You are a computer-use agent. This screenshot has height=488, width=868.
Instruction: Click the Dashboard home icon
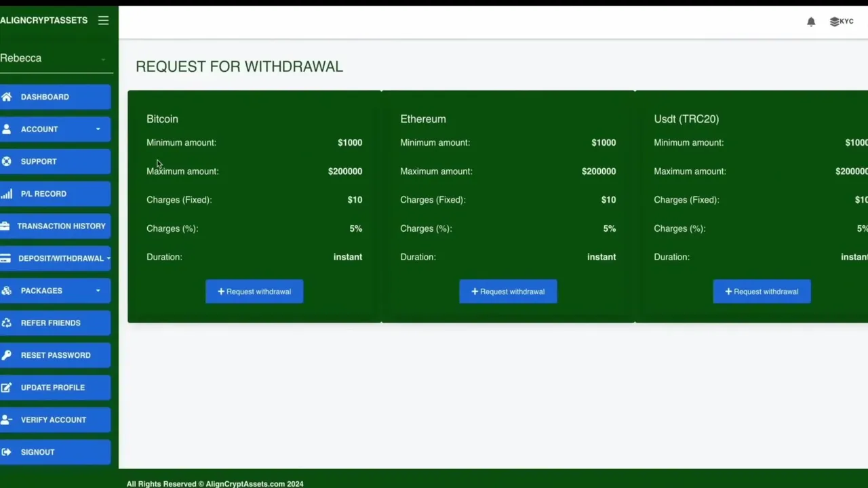(x=6, y=97)
